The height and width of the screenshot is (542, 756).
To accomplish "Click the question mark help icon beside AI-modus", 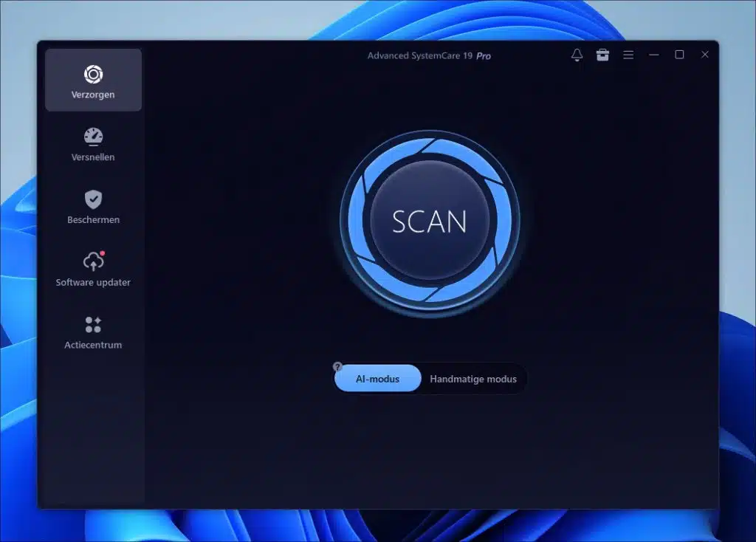I will point(337,366).
